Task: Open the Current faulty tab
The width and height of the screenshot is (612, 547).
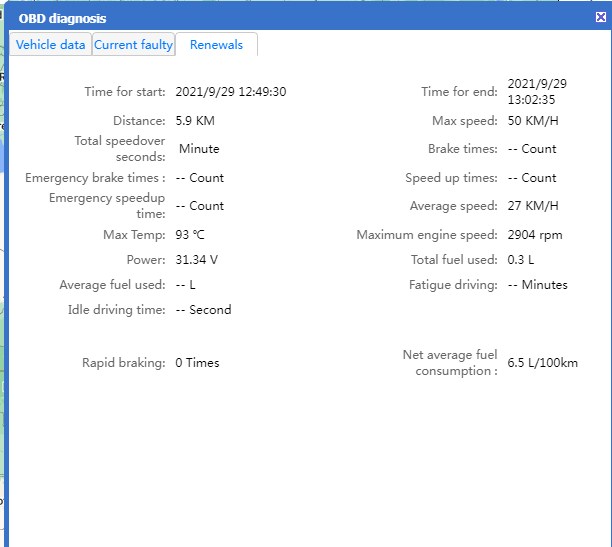Action: point(133,45)
